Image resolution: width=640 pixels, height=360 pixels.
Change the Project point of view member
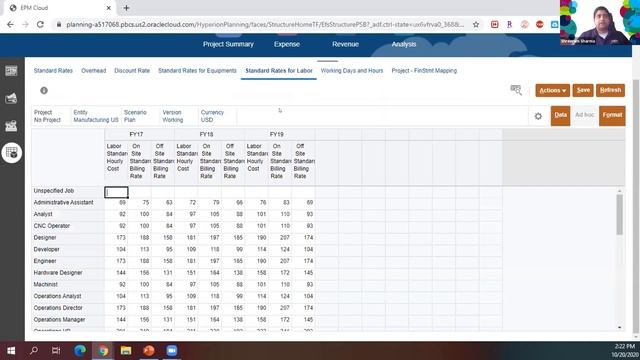pyautogui.click(x=47, y=116)
